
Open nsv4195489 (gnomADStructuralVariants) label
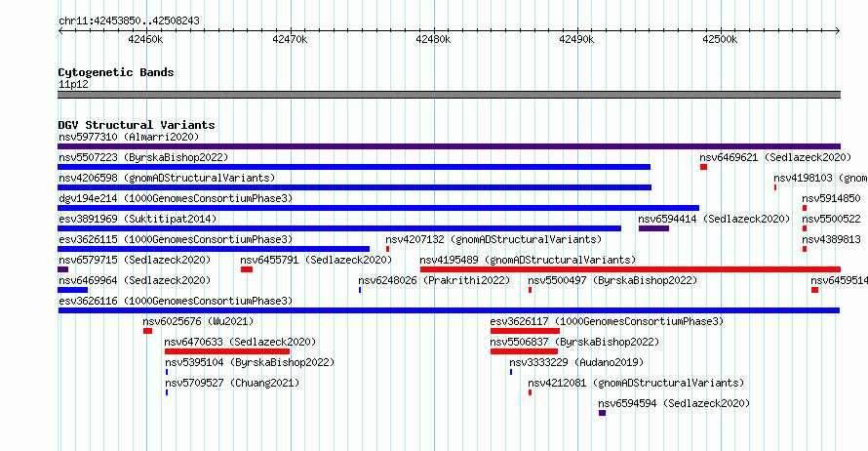[528, 260]
